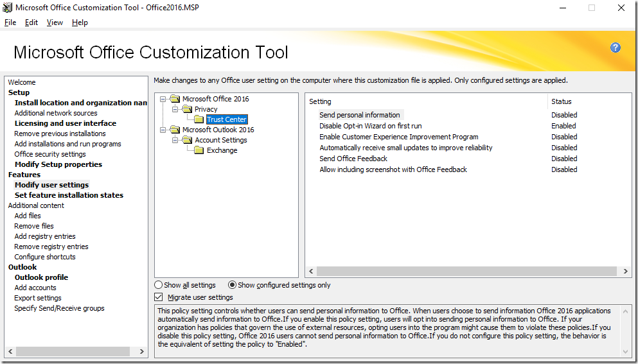Select Send Office Feedback setting
This screenshot has height=364, width=638.
(x=353, y=159)
